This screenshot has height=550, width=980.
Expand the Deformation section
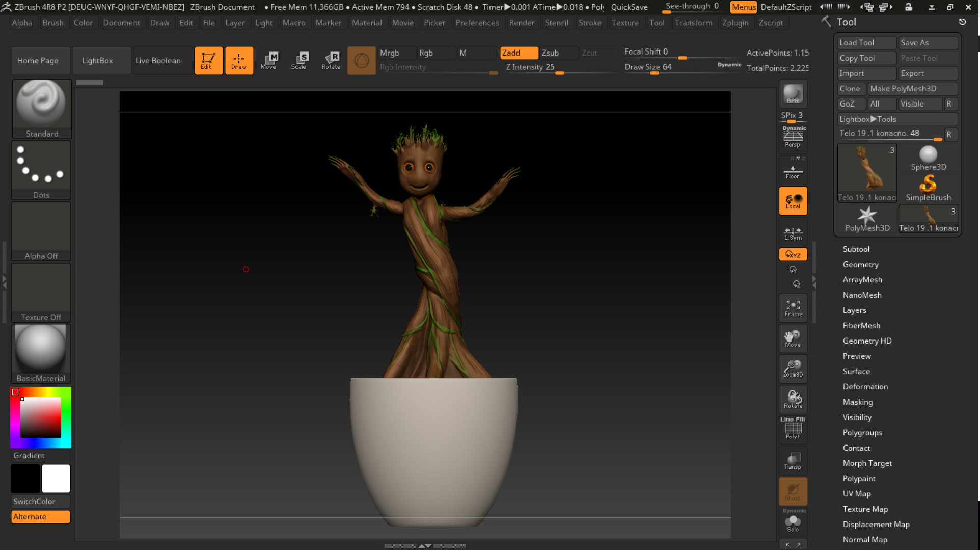pyautogui.click(x=865, y=387)
